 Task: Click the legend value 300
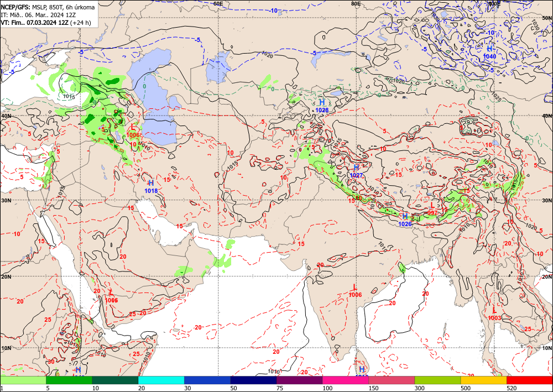click(419, 388)
